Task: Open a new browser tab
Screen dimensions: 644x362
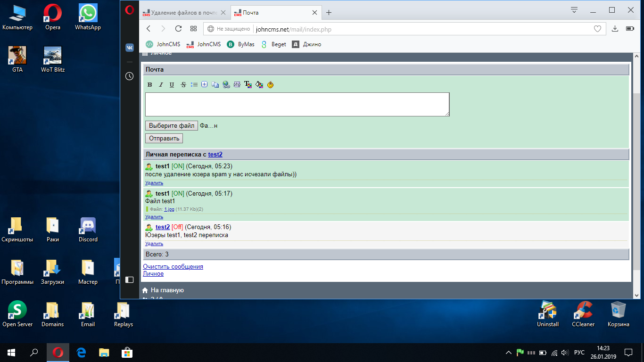Action: click(x=329, y=13)
